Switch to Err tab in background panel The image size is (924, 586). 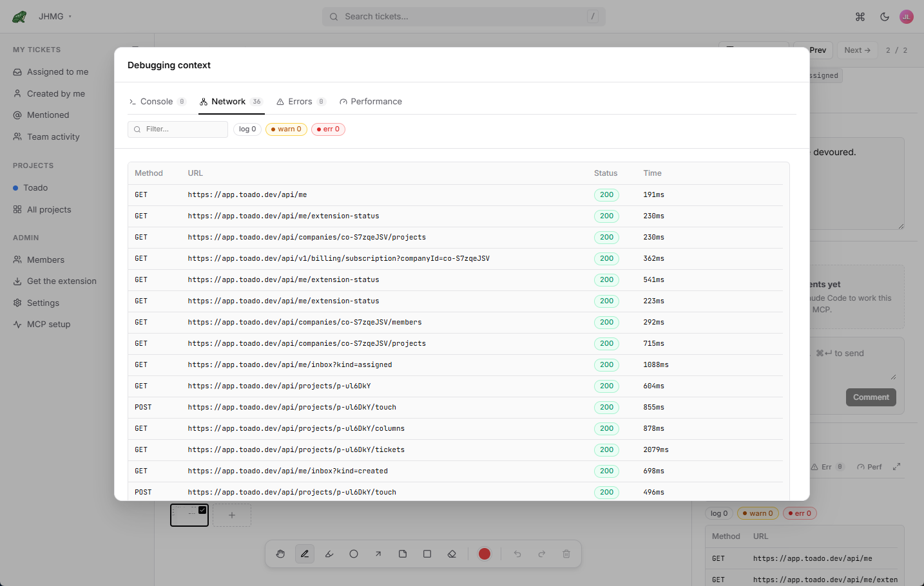pyautogui.click(x=828, y=467)
